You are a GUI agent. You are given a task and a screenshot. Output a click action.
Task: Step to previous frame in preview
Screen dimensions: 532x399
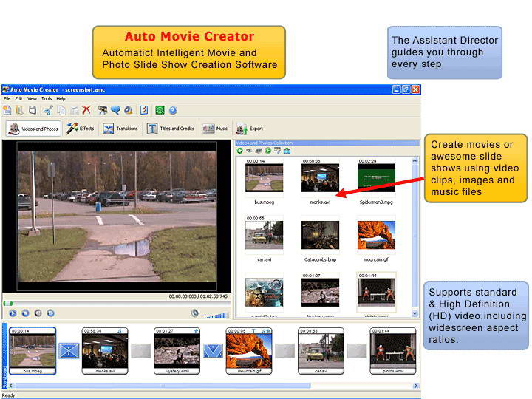coord(38,313)
